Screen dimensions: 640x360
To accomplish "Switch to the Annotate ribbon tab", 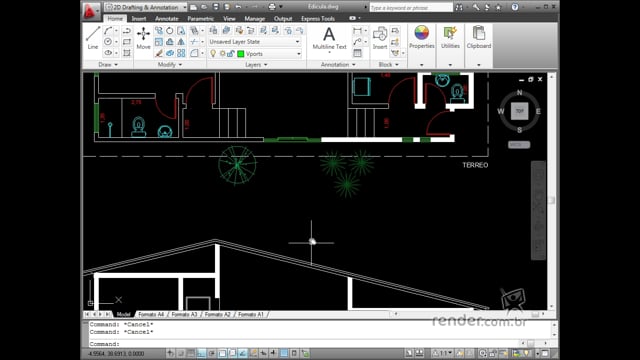I will coord(167,19).
